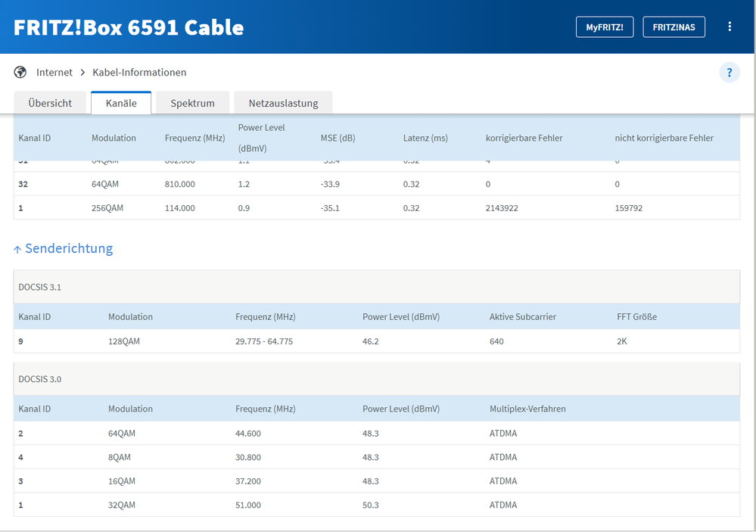Click the 1.2 power level for channel 32

[244, 184]
